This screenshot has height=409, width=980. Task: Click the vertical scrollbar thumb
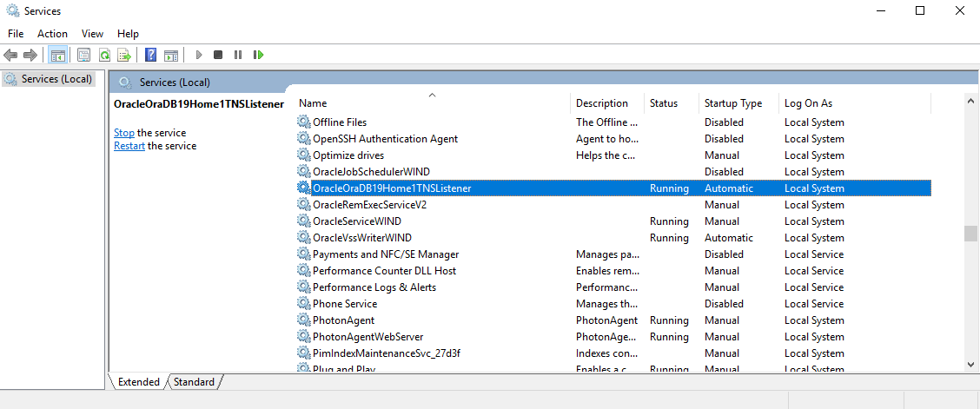(x=970, y=233)
